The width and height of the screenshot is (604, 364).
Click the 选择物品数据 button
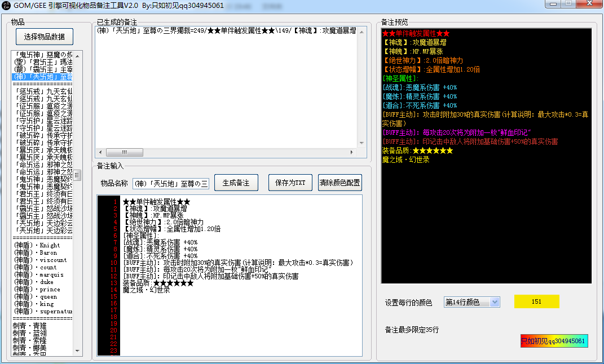pos(45,37)
